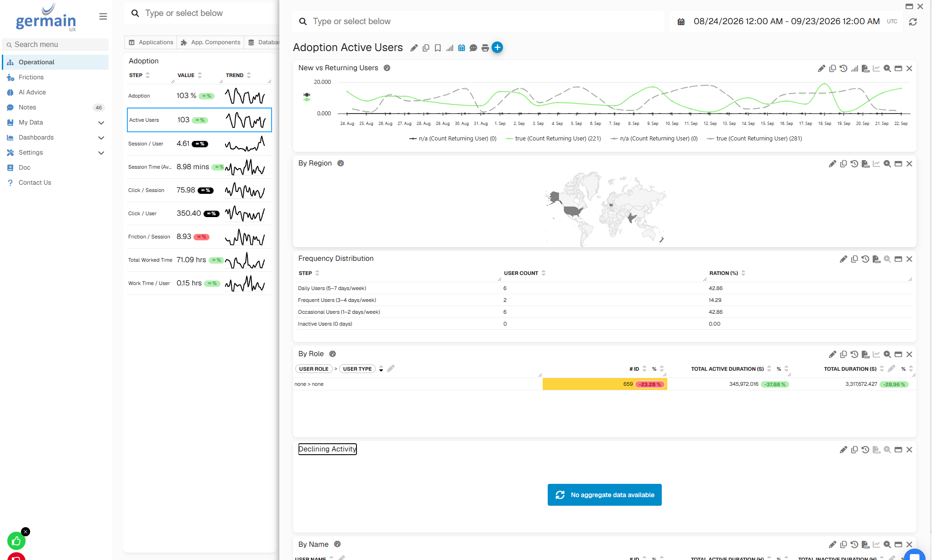Open AI Advice in sidebar
Viewport: 932px width, 560px height.
[55, 93]
